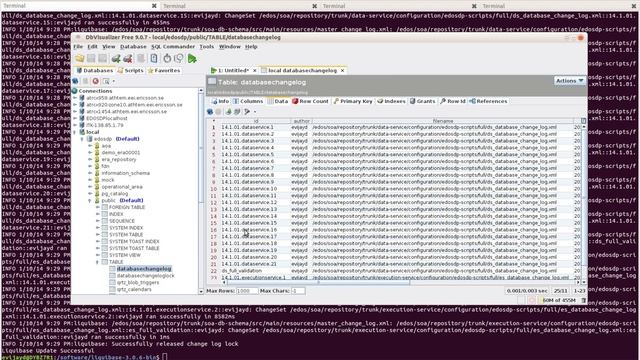Viewport: 640px width, 360px height.
Task: Open the Tools menu
Action: pyautogui.click(x=207, y=47)
